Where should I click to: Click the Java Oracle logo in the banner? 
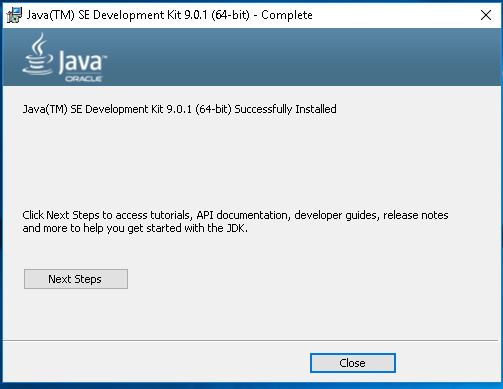tap(65, 57)
